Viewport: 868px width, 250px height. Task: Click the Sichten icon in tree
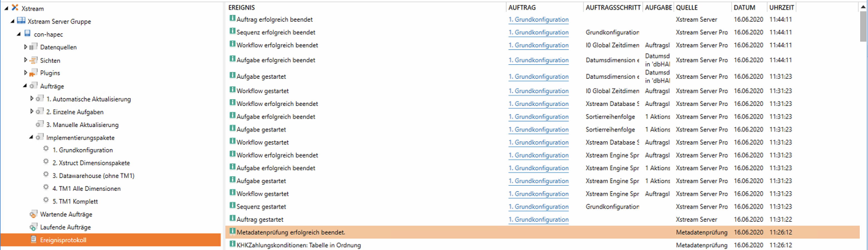tap(33, 60)
